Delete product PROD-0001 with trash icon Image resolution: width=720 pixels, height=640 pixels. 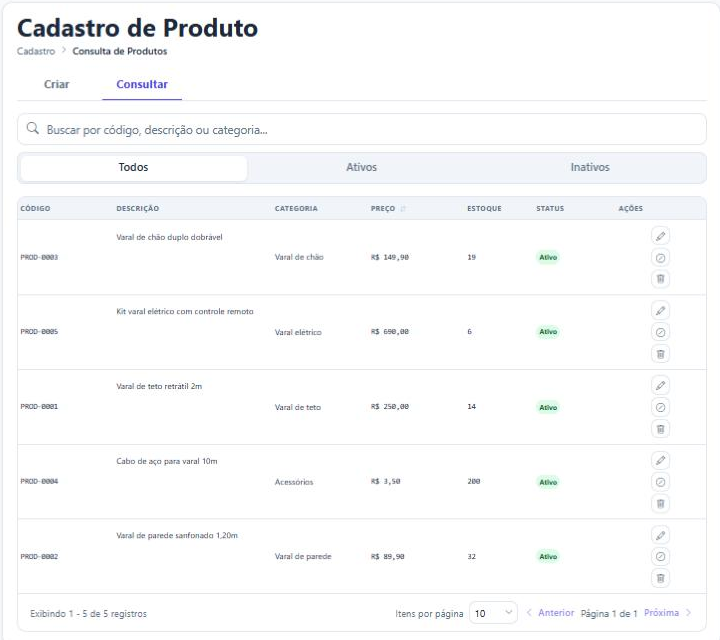coord(660,429)
